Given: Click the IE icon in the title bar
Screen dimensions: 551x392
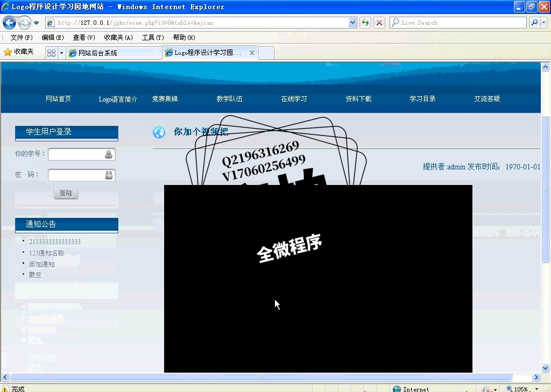Looking at the screenshot, I should tap(5, 6).
